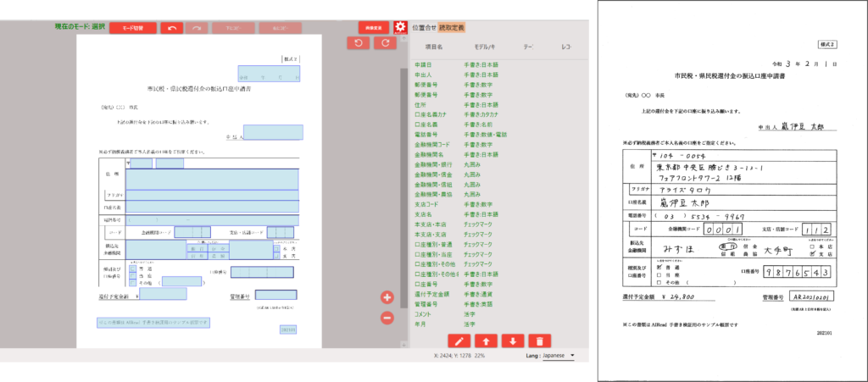
Task: Switch to the 読取定義 tab
Action: pos(452,28)
